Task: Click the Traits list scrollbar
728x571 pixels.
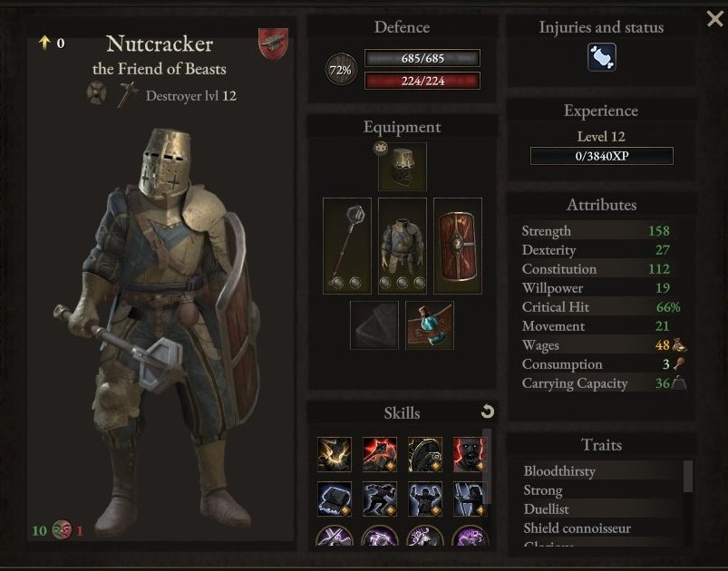Action: (688, 476)
